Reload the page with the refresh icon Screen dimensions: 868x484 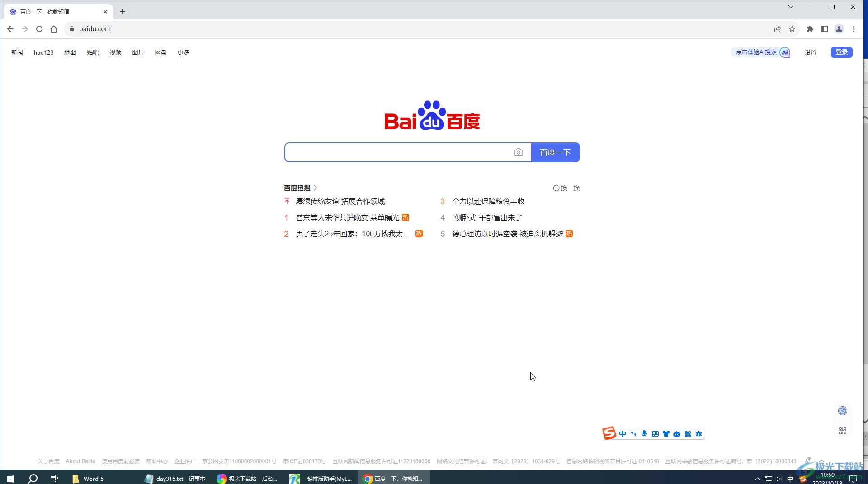pos(39,29)
